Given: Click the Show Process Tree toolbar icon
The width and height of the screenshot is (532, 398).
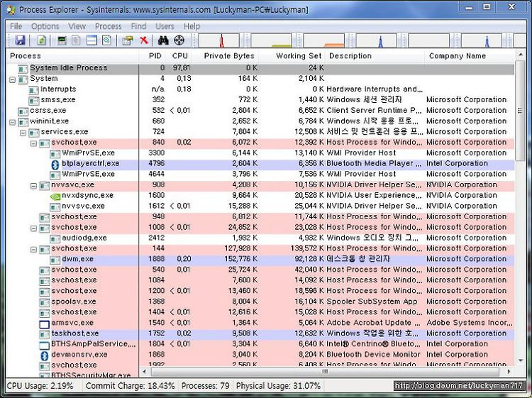Looking at the screenshot, I should [x=77, y=40].
